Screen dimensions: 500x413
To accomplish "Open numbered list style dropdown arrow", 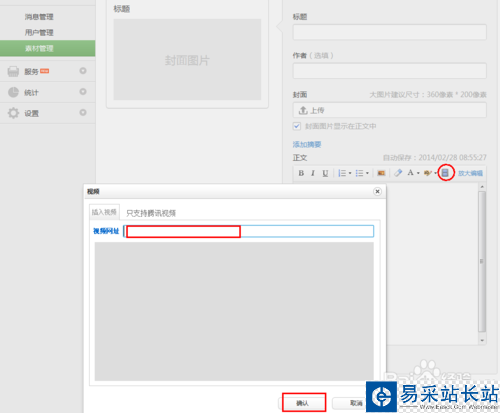I will (x=350, y=173).
